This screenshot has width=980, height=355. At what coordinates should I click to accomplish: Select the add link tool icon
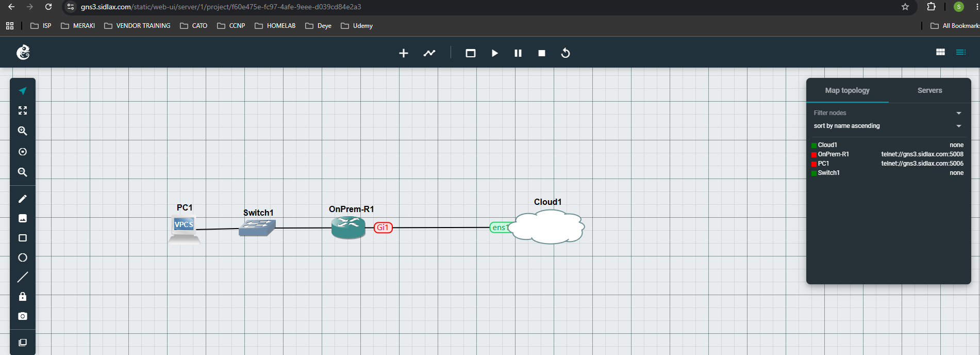point(429,53)
